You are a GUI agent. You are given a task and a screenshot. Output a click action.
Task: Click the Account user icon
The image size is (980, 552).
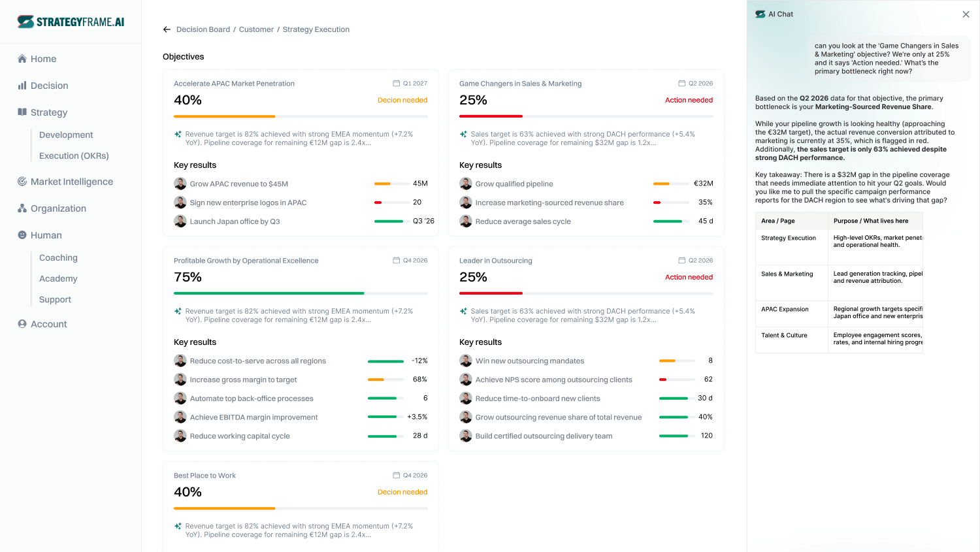point(22,324)
